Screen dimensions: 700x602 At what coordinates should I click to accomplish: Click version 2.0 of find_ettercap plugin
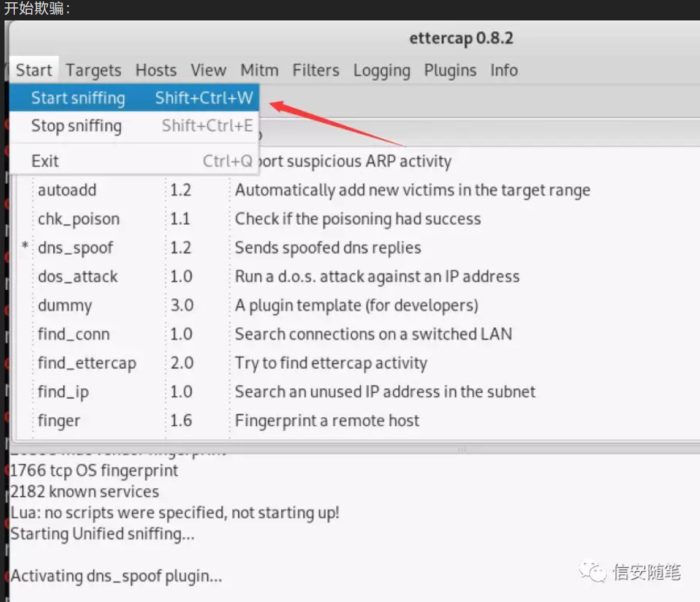(182, 363)
